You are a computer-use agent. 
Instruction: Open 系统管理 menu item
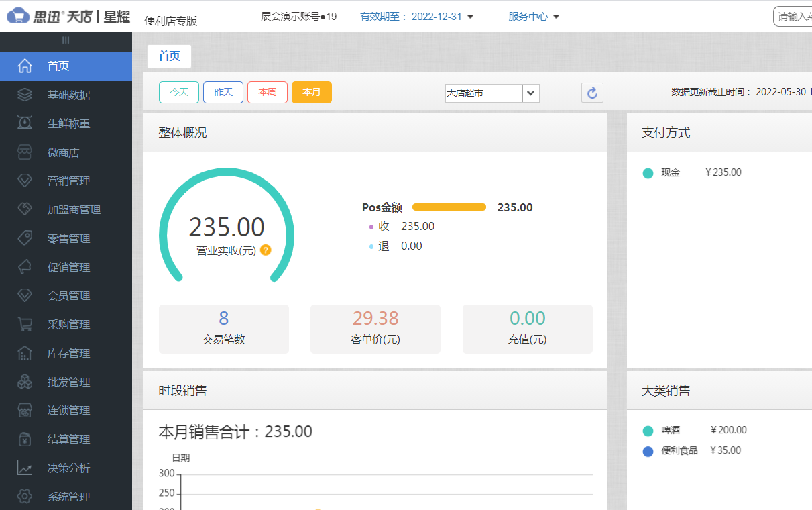66,497
